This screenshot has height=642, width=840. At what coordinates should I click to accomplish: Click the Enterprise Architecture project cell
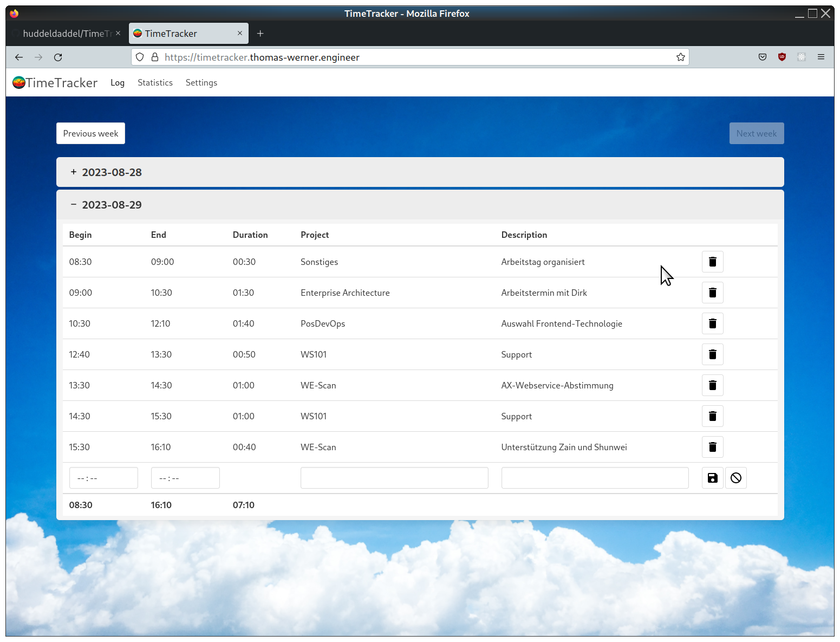[345, 293]
